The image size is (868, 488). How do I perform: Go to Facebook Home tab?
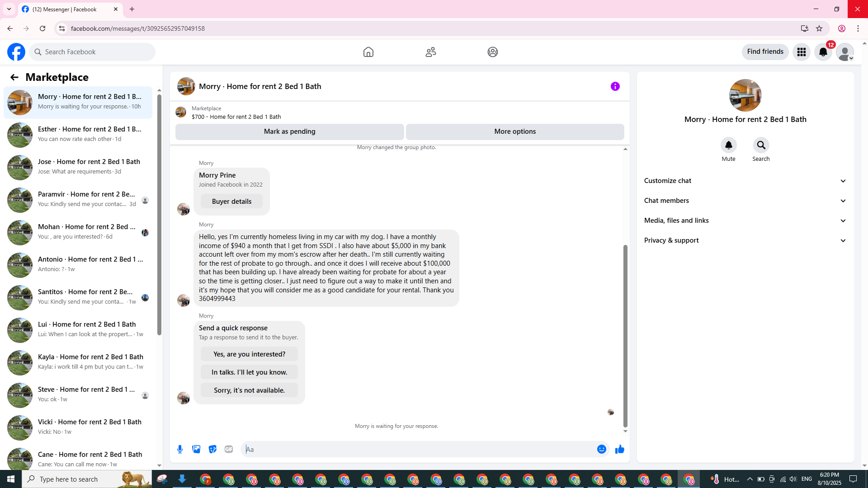click(368, 52)
